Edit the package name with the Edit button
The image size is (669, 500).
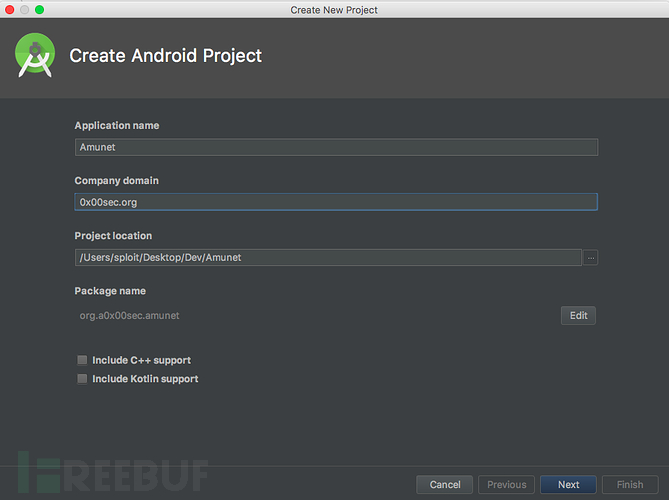[578, 316]
